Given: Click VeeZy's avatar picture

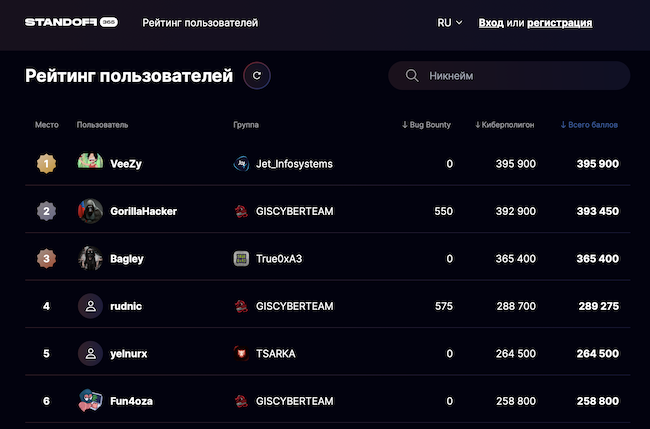Looking at the screenshot, I should (90, 163).
